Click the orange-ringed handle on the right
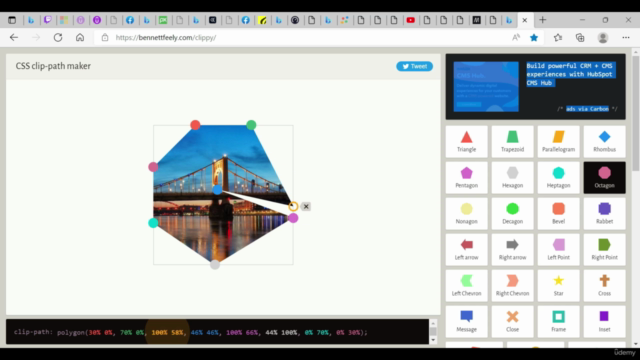Image resolution: width=640 pixels, height=360 pixels. coord(293,206)
